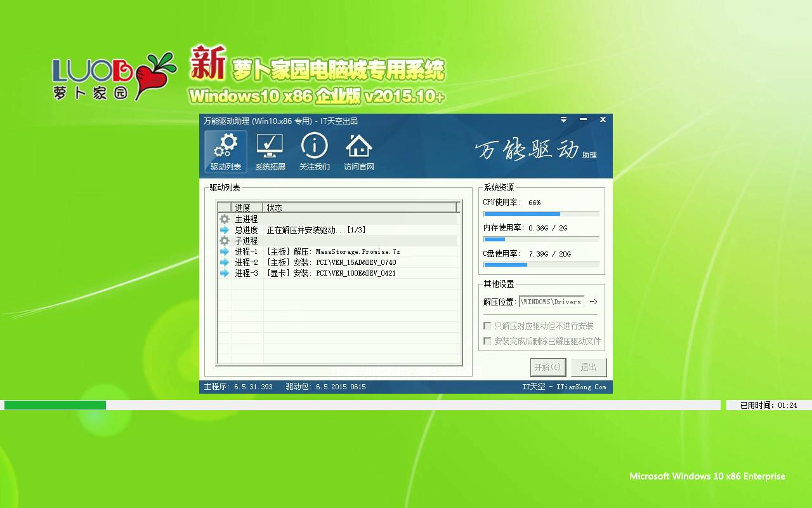Click the 子进程 row label
The image size is (812, 508).
[246, 241]
